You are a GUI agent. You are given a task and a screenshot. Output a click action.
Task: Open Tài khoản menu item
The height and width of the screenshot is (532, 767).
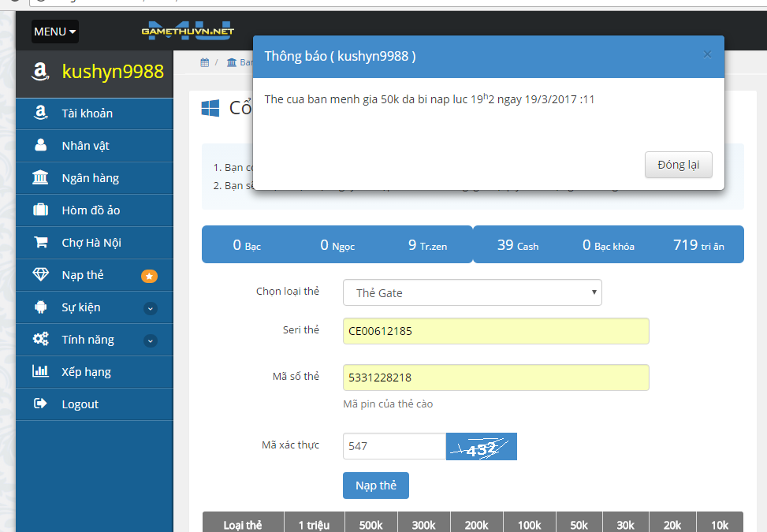pyautogui.click(x=95, y=113)
